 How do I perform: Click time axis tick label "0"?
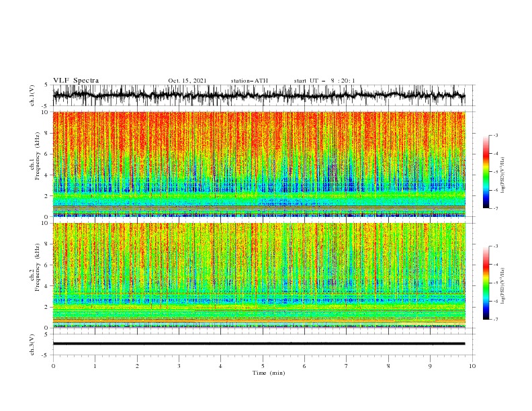(x=53, y=366)
